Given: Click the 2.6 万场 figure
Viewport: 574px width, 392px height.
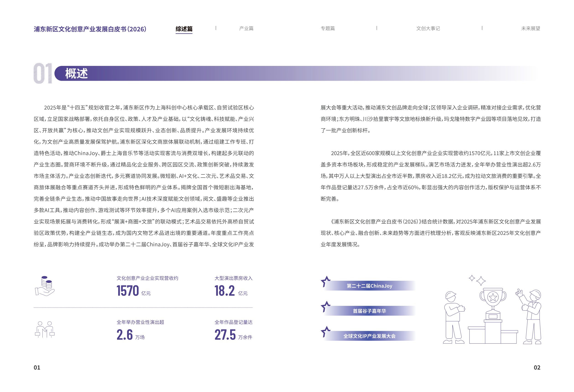Looking at the screenshot, I should (130, 335).
